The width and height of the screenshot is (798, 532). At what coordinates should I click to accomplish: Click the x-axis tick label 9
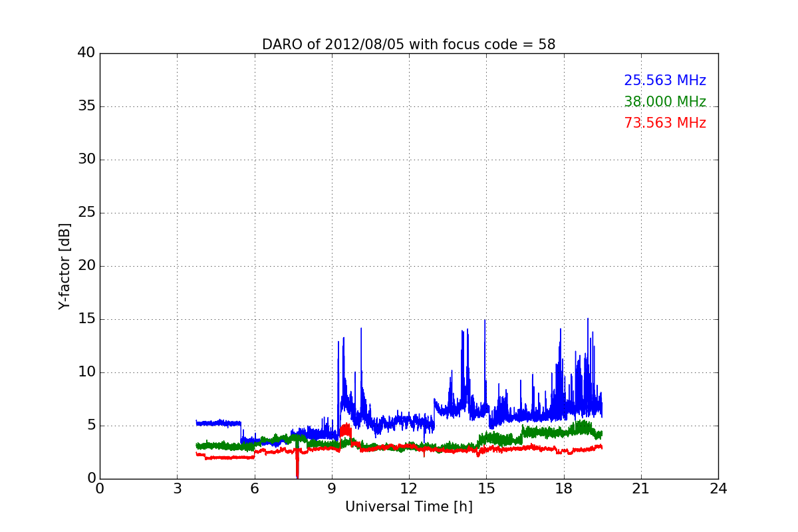click(x=331, y=489)
